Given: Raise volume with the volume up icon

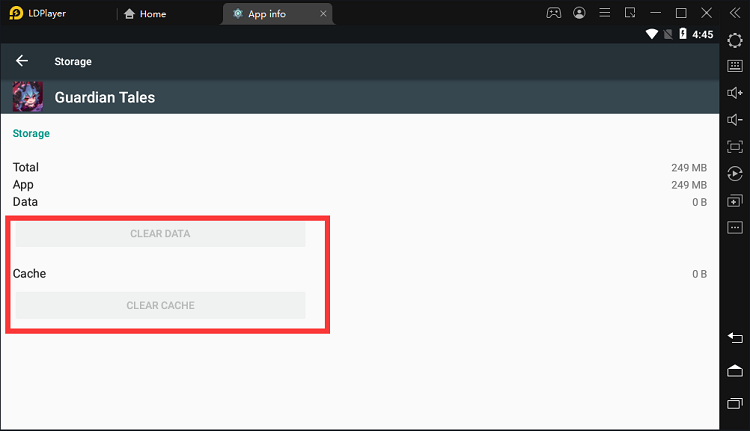Looking at the screenshot, I should [735, 93].
